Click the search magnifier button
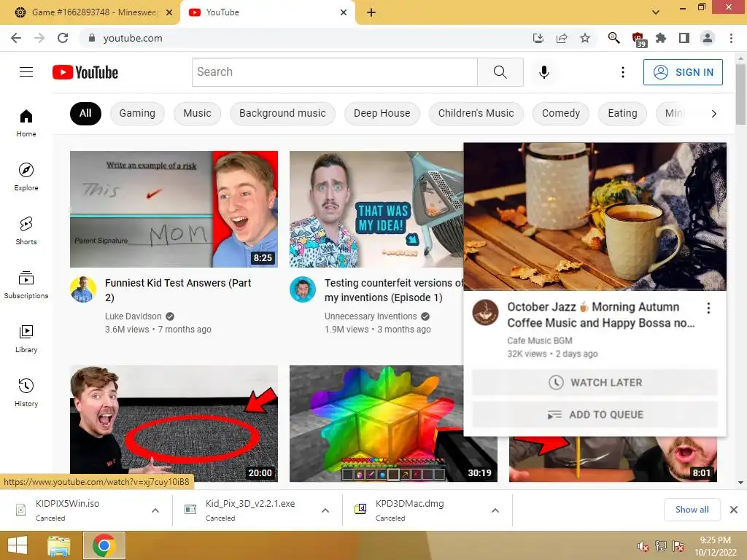 tap(500, 72)
